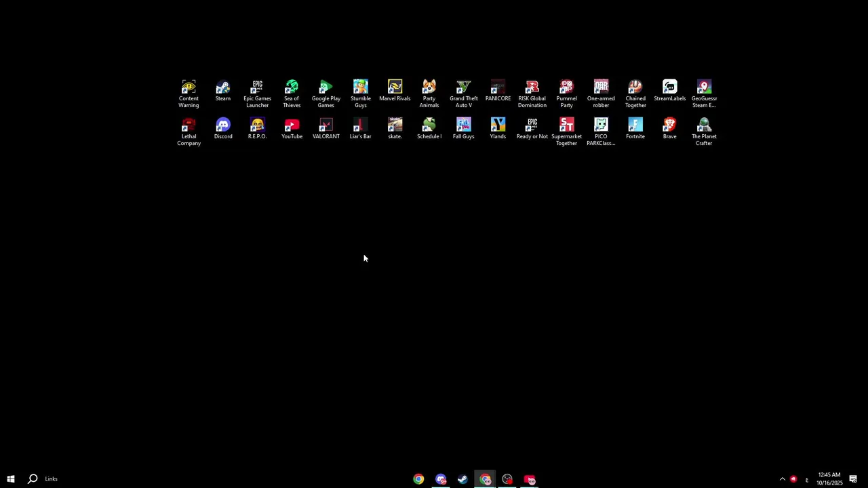Select the skate. desktop icon

click(x=395, y=129)
